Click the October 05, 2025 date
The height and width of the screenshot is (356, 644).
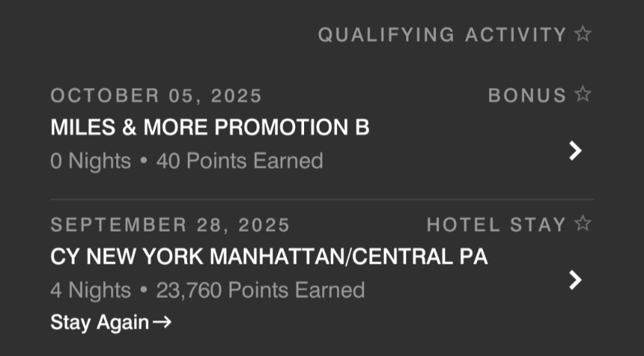pos(156,95)
